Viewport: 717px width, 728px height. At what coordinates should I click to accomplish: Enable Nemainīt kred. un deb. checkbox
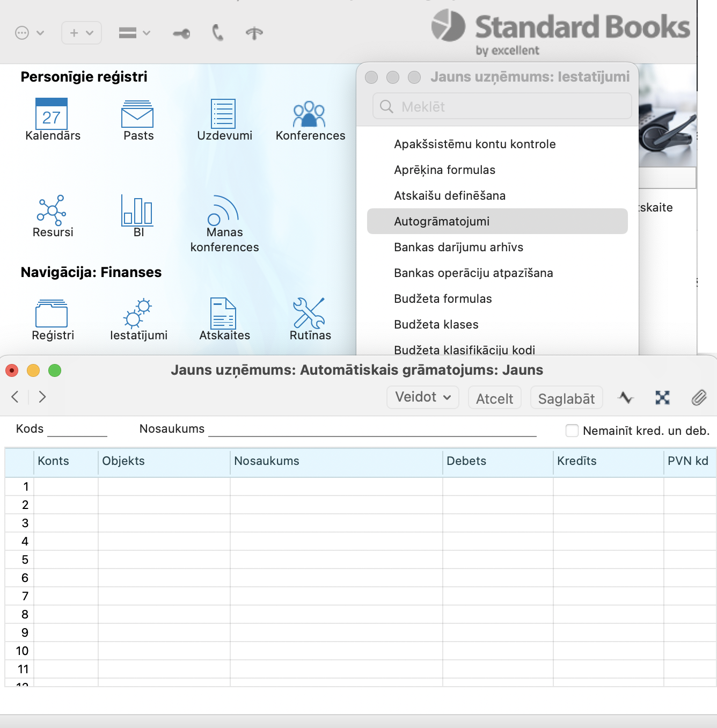point(572,431)
